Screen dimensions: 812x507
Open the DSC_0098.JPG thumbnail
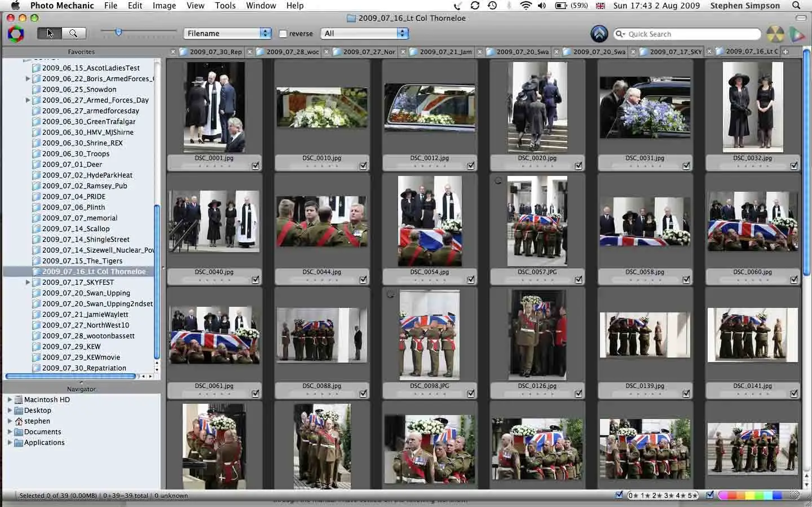pos(429,334)
